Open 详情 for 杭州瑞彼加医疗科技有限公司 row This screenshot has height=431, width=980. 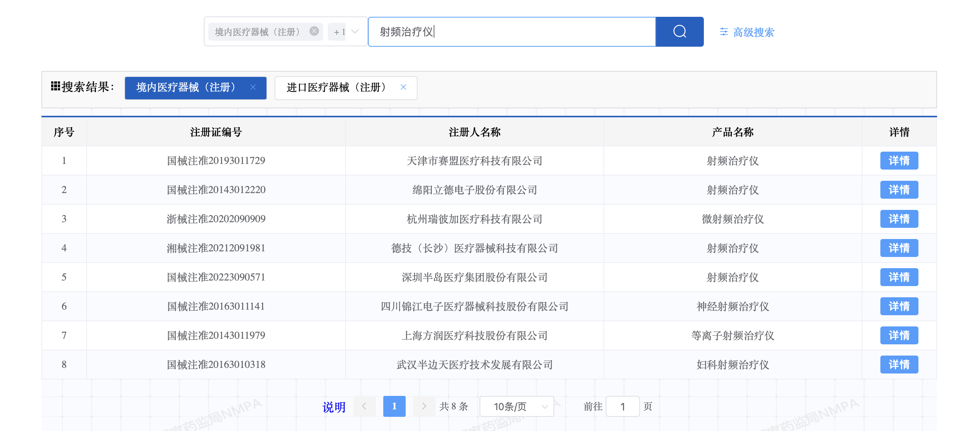pos(899,219)
